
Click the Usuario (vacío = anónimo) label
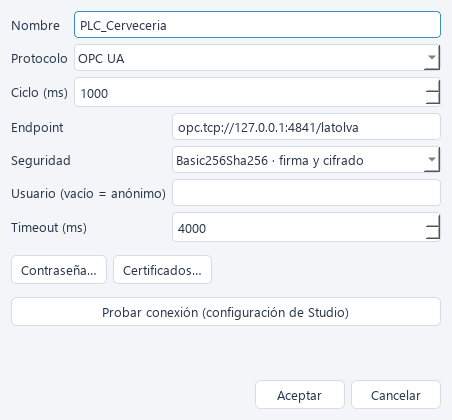88,193
